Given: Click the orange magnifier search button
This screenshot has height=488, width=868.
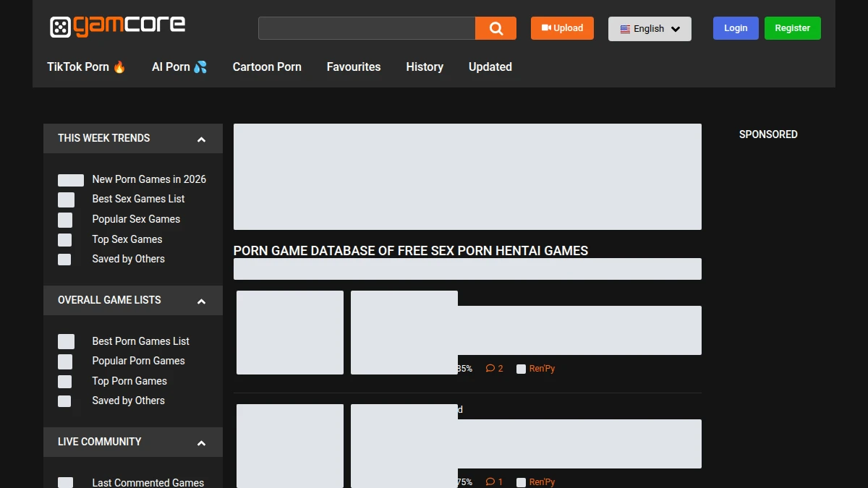Looking at the screenshot, I should 495,28.
